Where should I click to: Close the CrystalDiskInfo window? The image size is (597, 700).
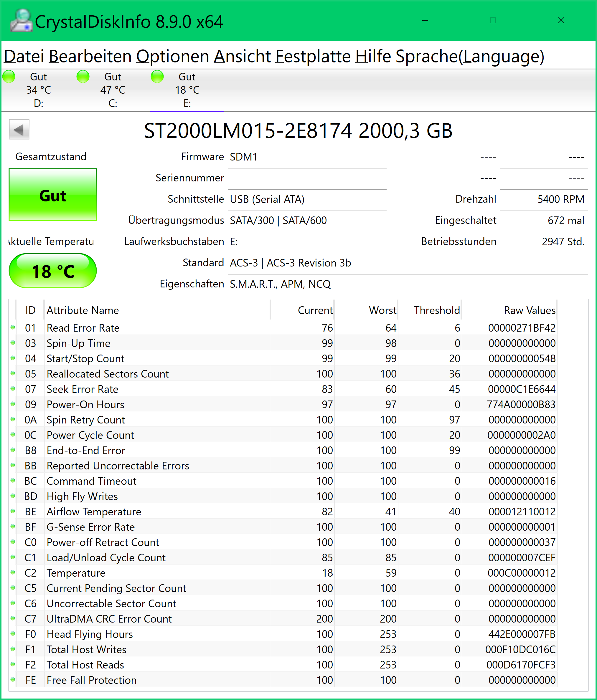pyautogui.click(x=561, y=20)
